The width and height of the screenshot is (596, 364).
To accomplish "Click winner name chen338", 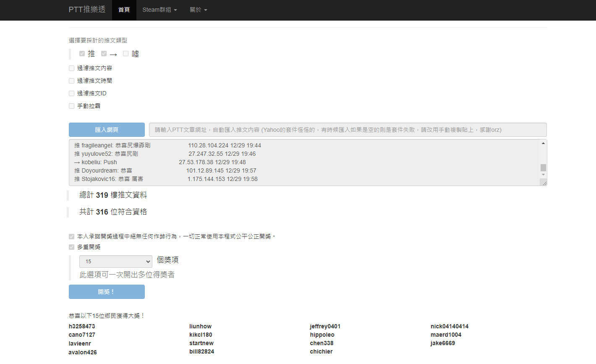I will click(322, 343).
